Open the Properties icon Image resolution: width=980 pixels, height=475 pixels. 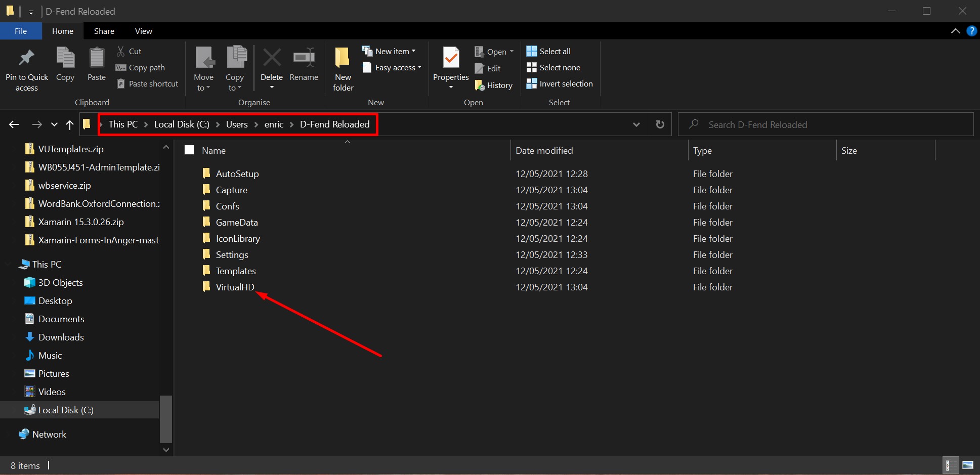pyautogui.click(x=451, y=58)
